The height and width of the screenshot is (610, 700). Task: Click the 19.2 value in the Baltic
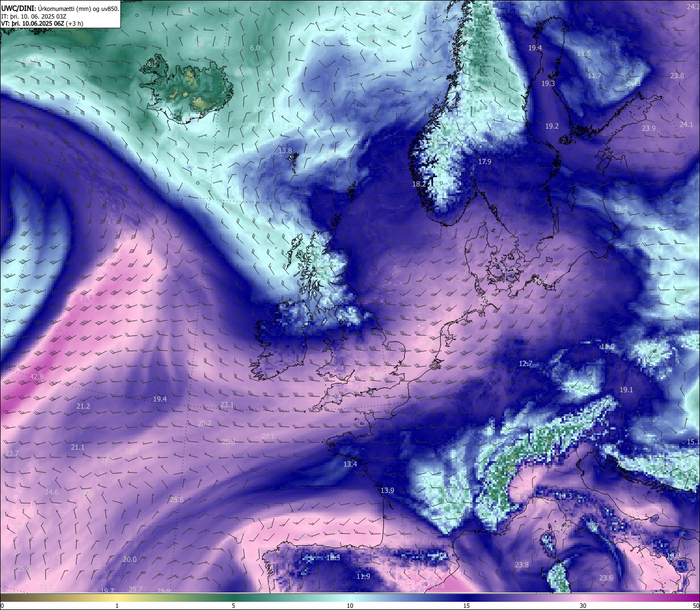[552, 126]
